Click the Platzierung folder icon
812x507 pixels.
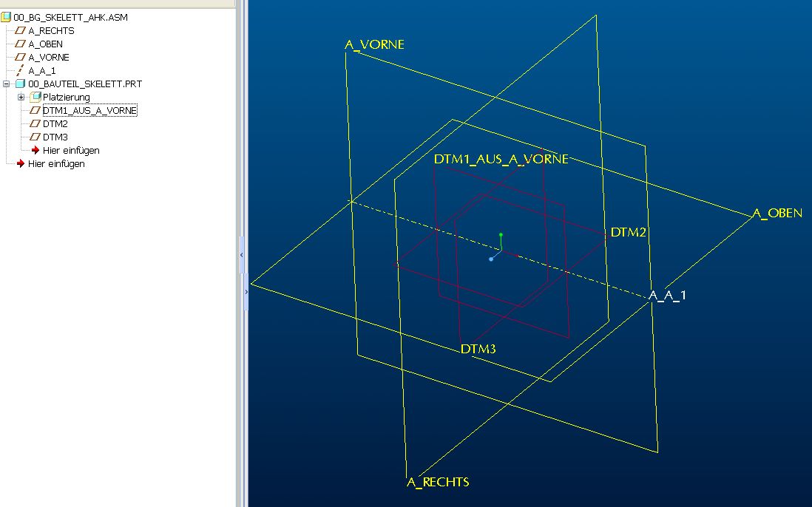[35, 97]
